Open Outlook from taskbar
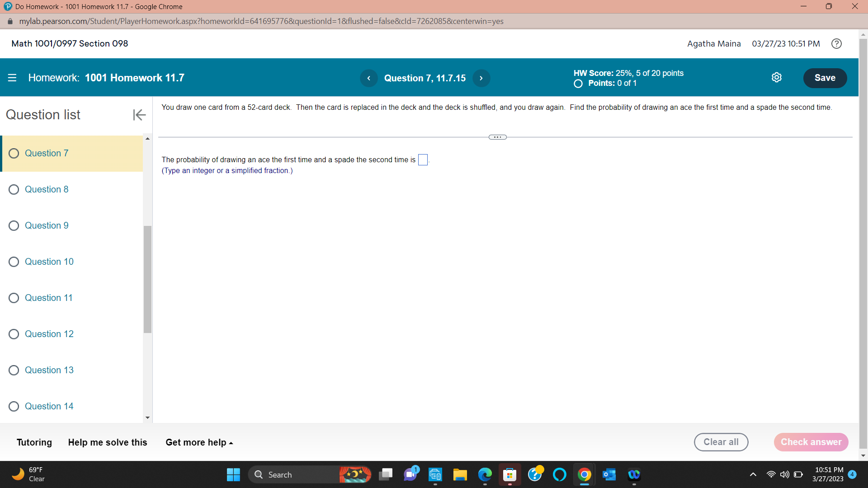The image size is (868, 488). [x=609, y=474]
